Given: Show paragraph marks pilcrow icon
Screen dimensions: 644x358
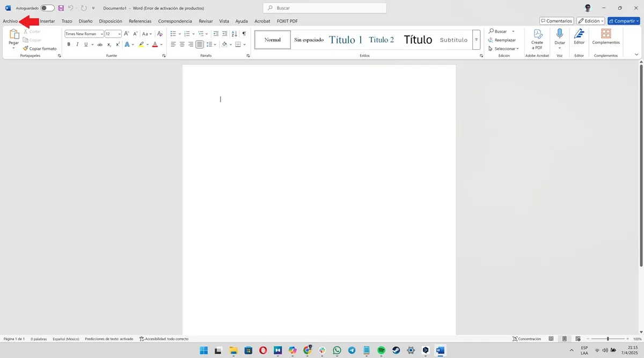Looking at the screenshot, I should click(244, 34).
